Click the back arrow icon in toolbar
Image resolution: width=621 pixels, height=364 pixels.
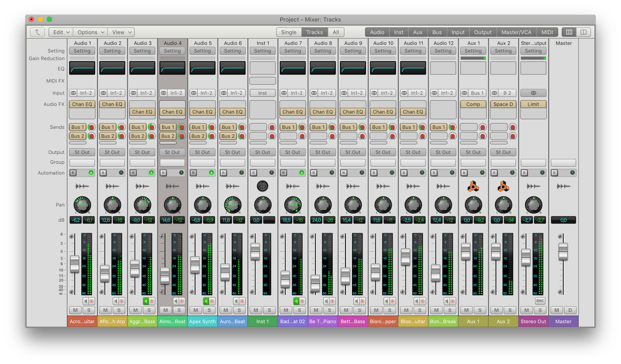point(37,32)
